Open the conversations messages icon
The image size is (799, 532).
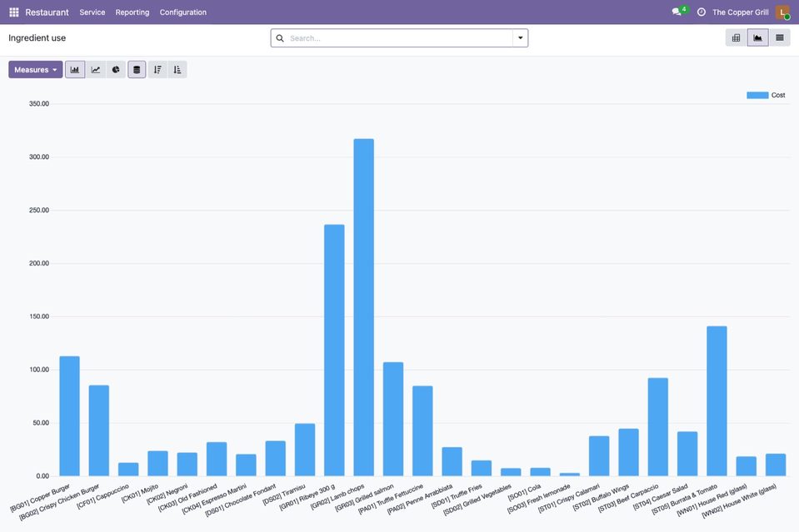coord(677,12)
